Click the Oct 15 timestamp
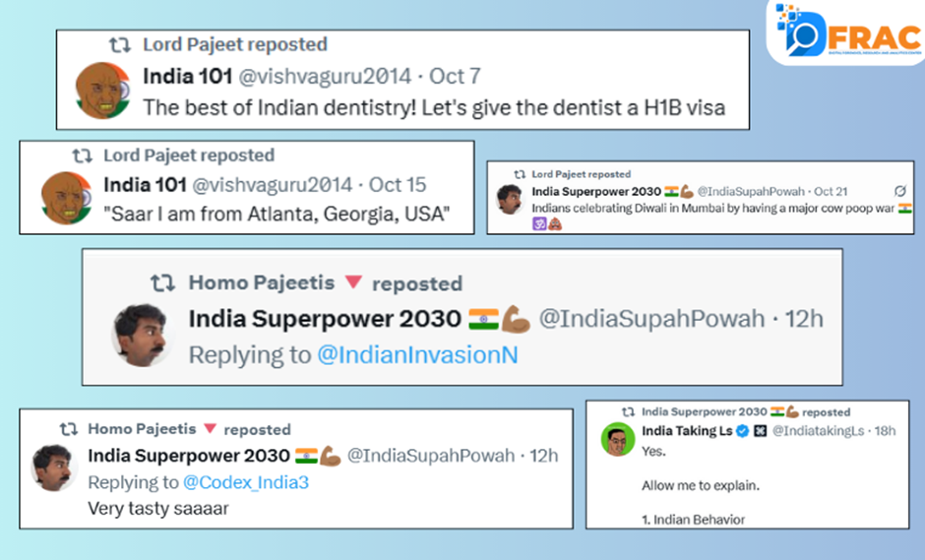The width and height of the screenshot is (925, 560). click(397, 185)
